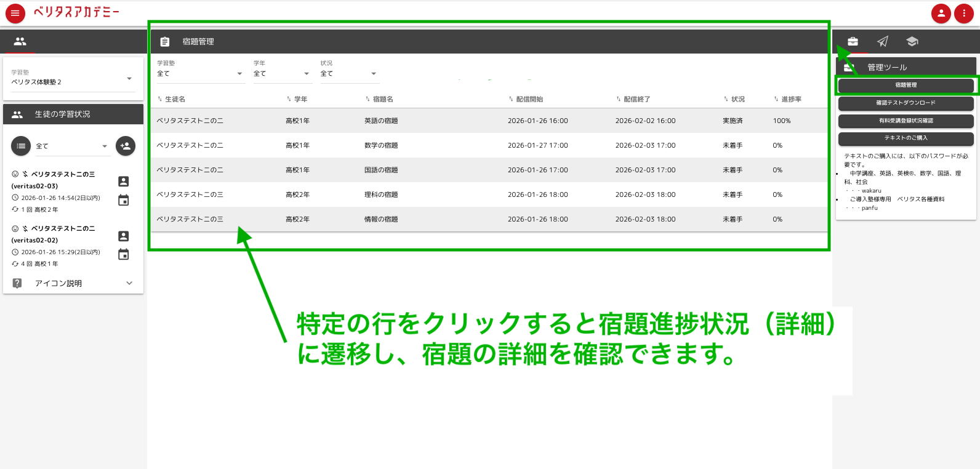Open profile icon for ベリタステスト二の三
This screenshot has height=469, width=980.
tap(124, 182)
